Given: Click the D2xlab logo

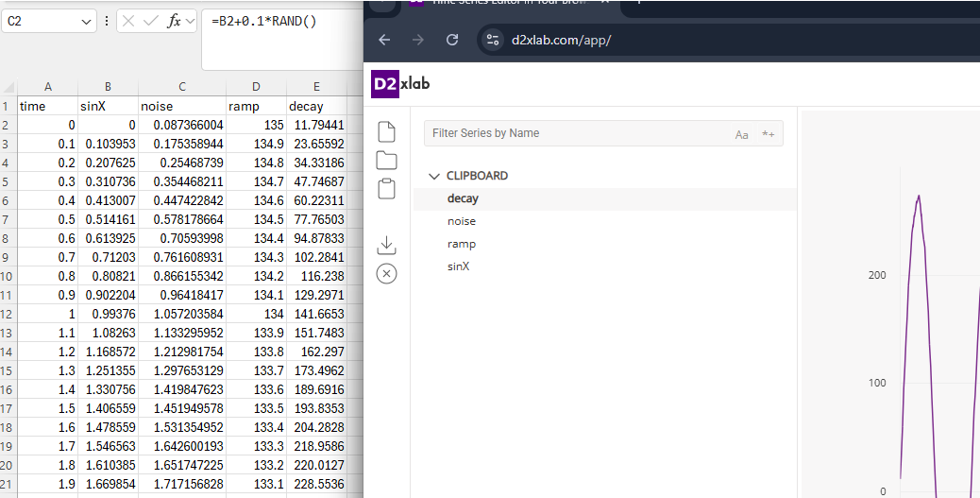Looking at the screenshot, I should tap(401, 83).
